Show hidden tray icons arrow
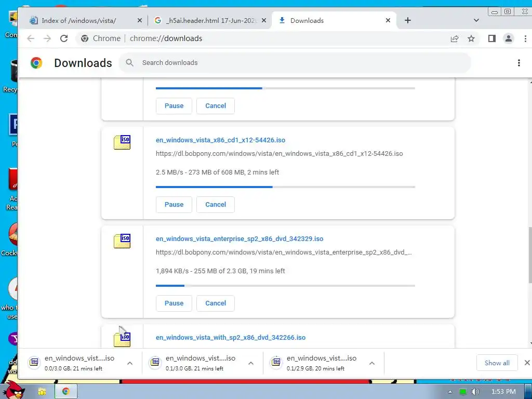This screenshot has width=532, height=399. coord(450,392)
